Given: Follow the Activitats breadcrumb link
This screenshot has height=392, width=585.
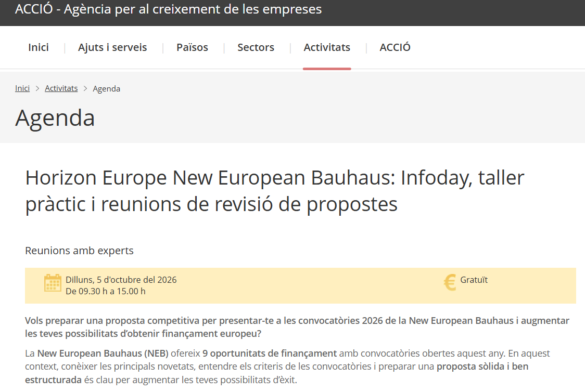Looking at the screenshot, I should tap(61, 88).
